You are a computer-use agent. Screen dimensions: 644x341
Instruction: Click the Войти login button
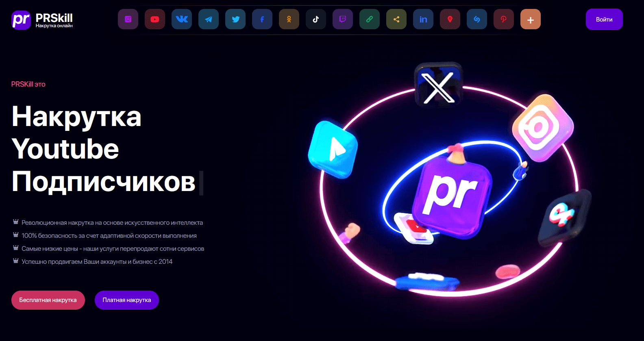[604, 20]
